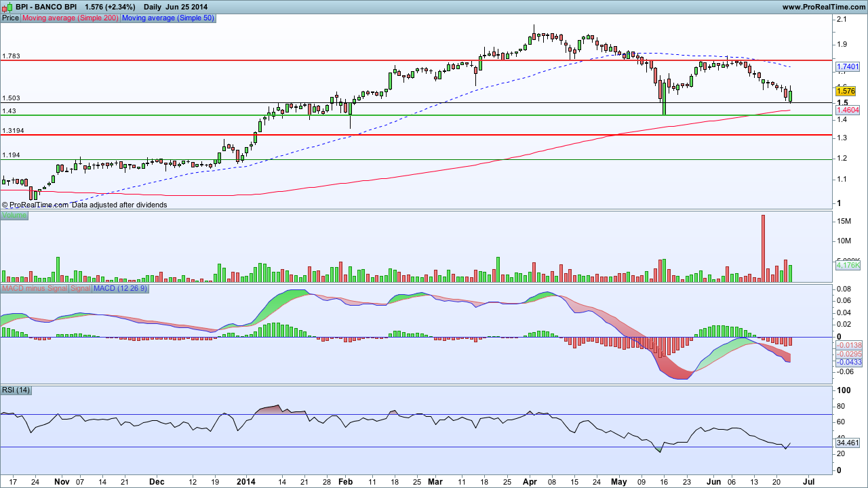
Task: Click the 15M volume axis label
Action: [x=845, y=222]
